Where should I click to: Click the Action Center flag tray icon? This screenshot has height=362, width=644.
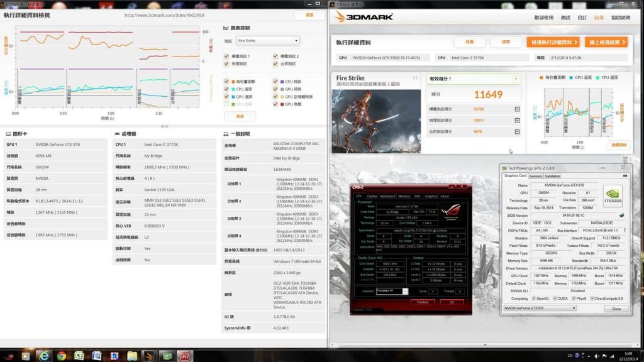tap(604, 356)
